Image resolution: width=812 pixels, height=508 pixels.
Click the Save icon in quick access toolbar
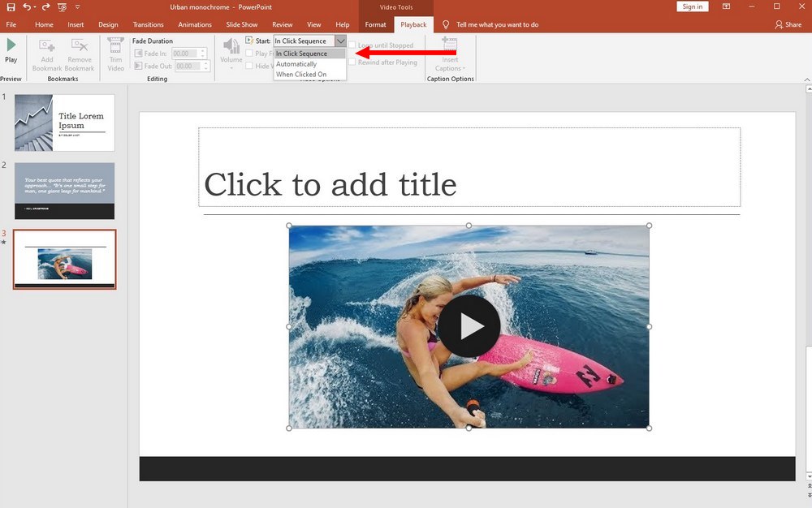[x=10, y=6]
